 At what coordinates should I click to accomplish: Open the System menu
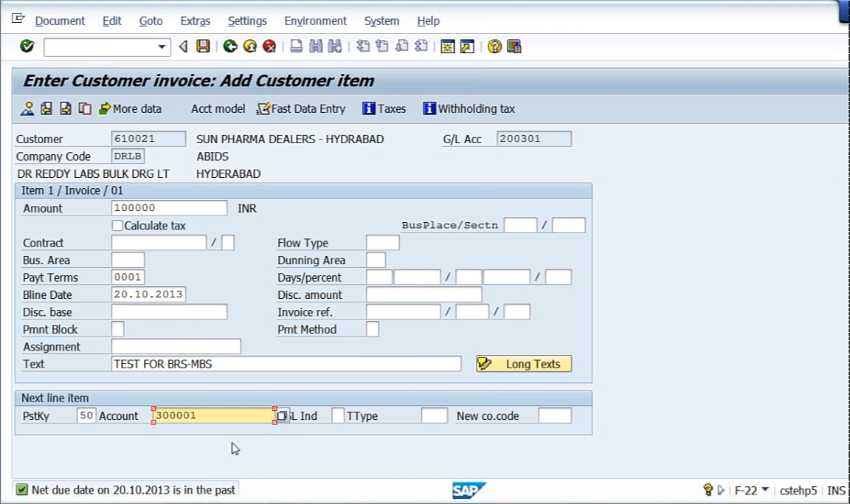(x=381, y=21)
